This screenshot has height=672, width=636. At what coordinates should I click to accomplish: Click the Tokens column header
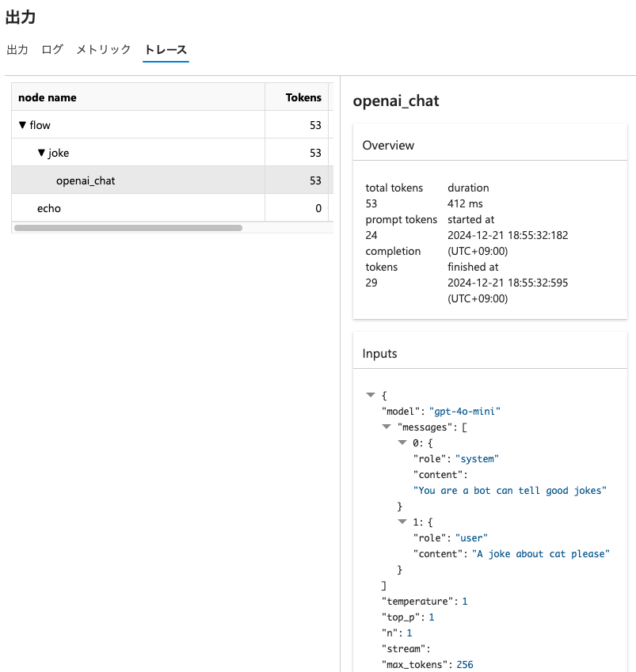(x=303, y=97)
